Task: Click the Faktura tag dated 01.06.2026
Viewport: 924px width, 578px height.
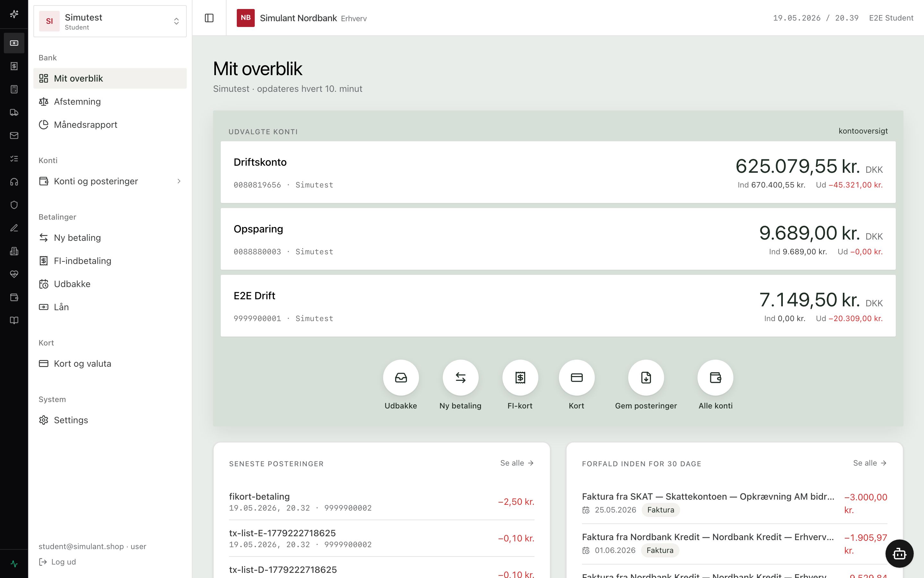Action: (660, 550)
